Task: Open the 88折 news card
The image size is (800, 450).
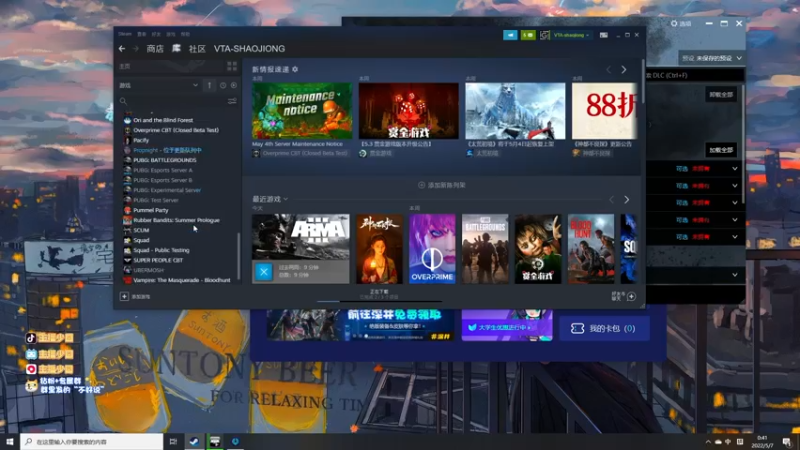Action: coord(605,111)
